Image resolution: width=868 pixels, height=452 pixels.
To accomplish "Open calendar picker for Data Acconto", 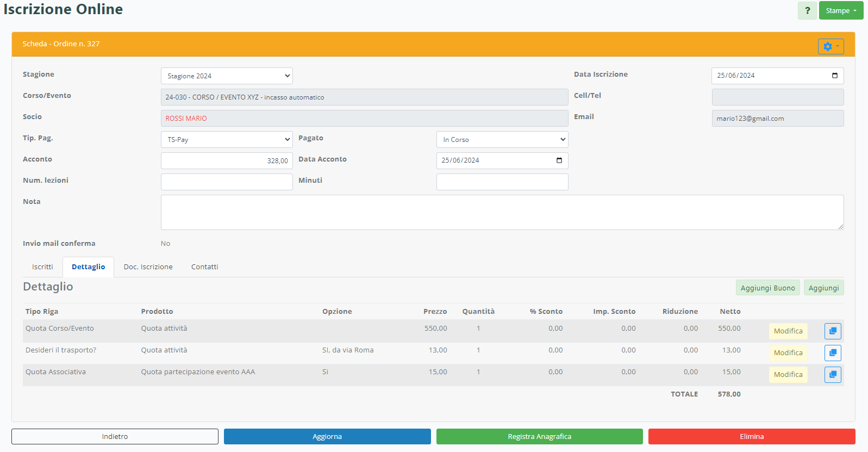I will tap(559, 160).
